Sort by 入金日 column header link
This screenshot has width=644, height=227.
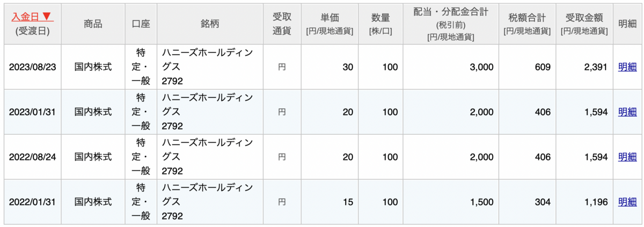[32, 17]
